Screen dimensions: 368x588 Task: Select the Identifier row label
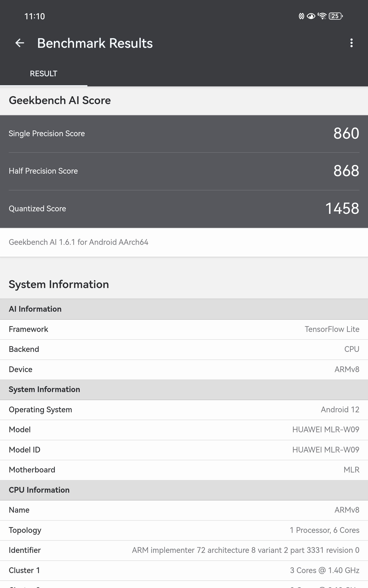[25, 550]
